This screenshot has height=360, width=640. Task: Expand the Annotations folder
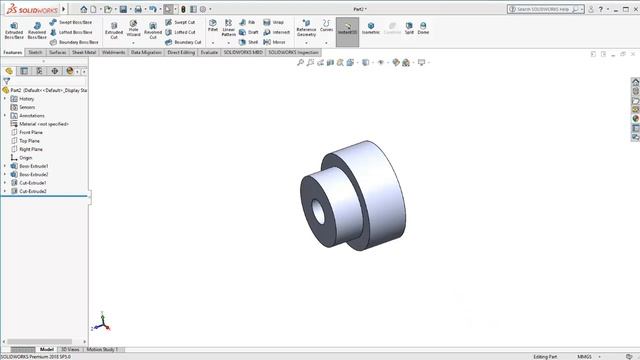5,116
